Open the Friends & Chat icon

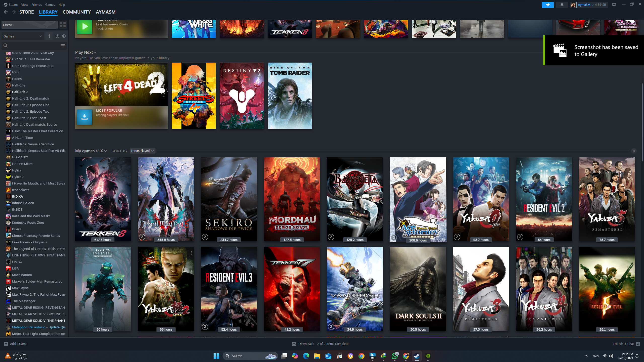point(638,344)
